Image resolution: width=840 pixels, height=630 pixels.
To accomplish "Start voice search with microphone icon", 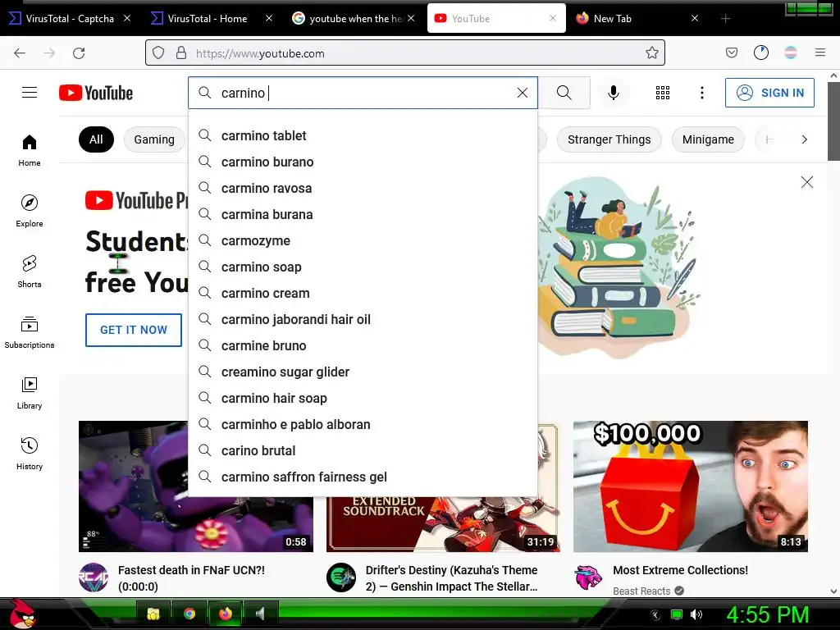I will coord(614,93).
